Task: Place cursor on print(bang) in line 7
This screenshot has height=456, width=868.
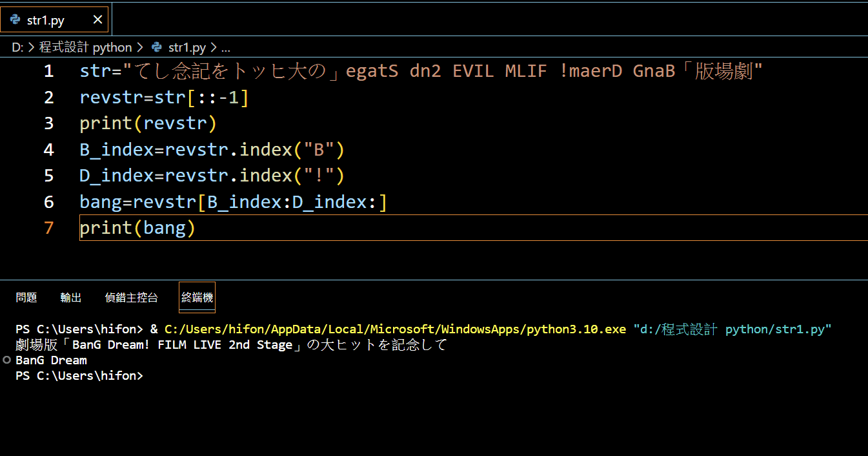Action: coord(137,228)
